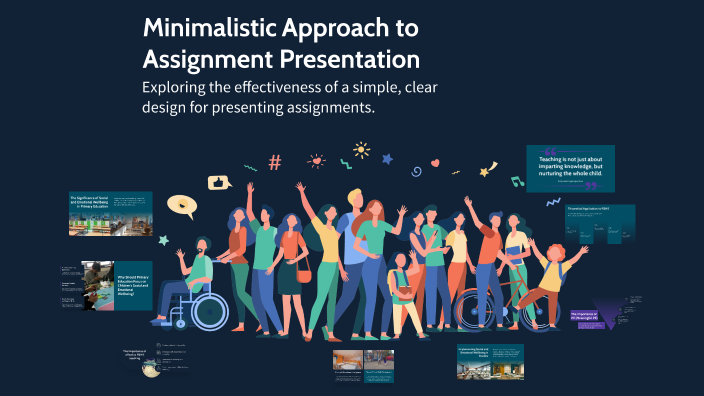The width and height of the screenshot is (704, 396).
Task: Open the 'Teaching is not just about' quote slide
Action: click(x=570, y=169)
